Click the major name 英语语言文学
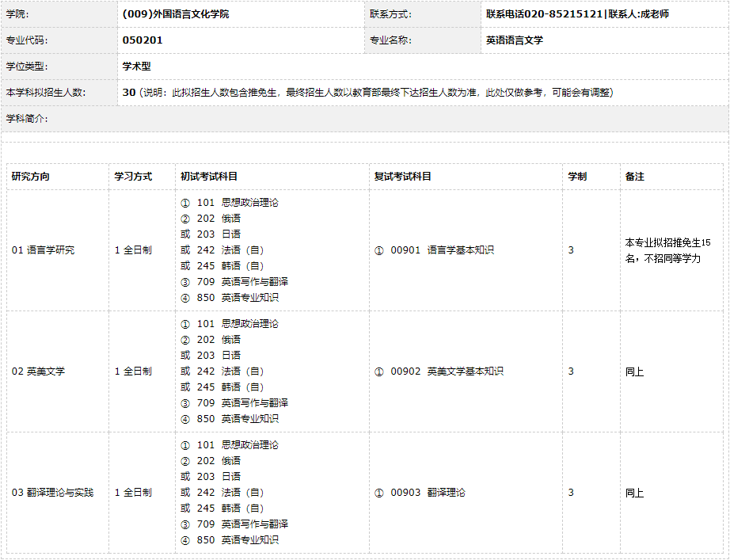 click(515, 40)
